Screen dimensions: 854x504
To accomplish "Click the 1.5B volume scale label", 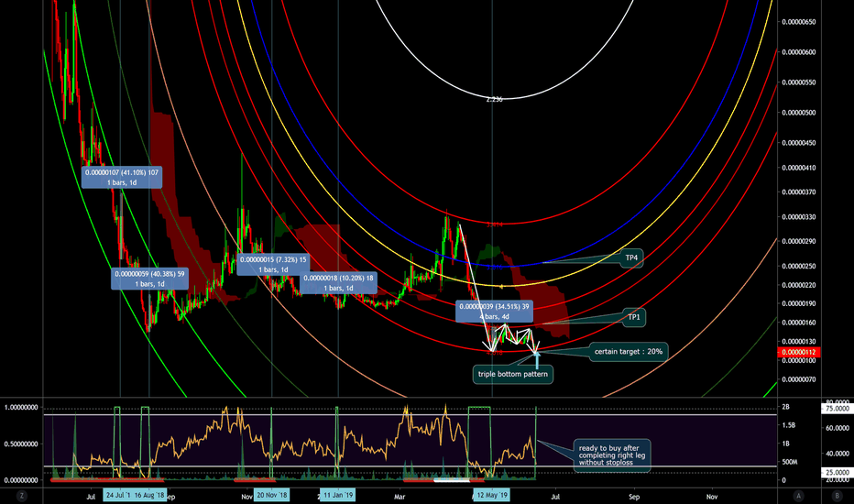I will coord(789,425).
